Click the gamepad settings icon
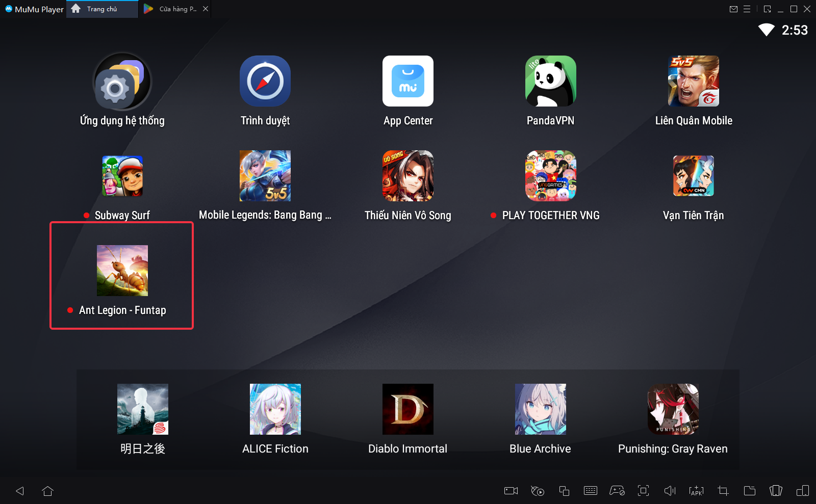This screenshot has height=504, width=816. click(x=617, y=491)
